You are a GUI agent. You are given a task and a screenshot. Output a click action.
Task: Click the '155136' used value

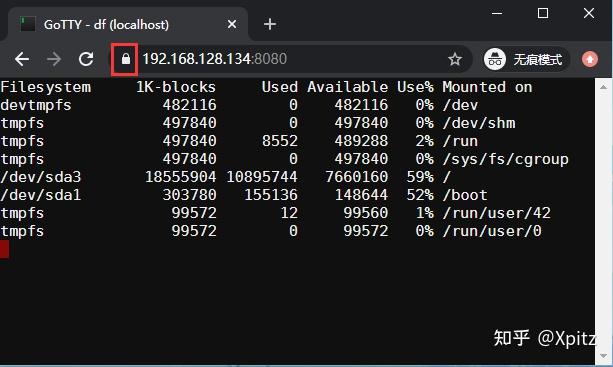(271, 195)
